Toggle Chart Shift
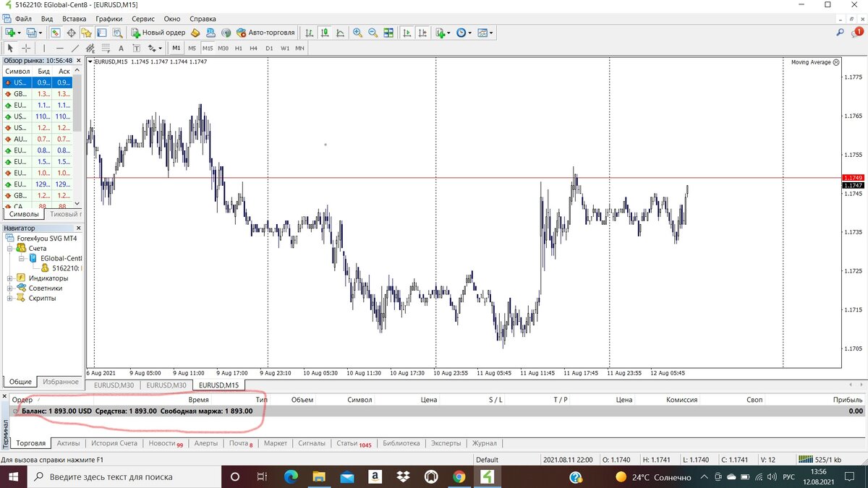 [422, 33]
